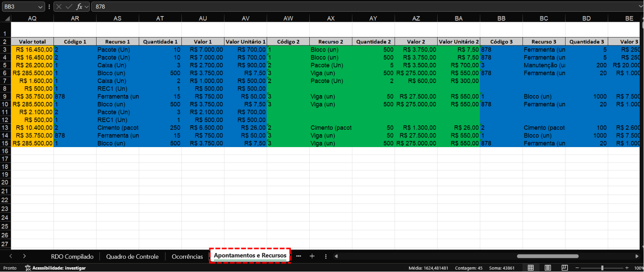This screenshot has height=272, width=644.
Task: Switch to Normal view in status bar
Action: 531,268
